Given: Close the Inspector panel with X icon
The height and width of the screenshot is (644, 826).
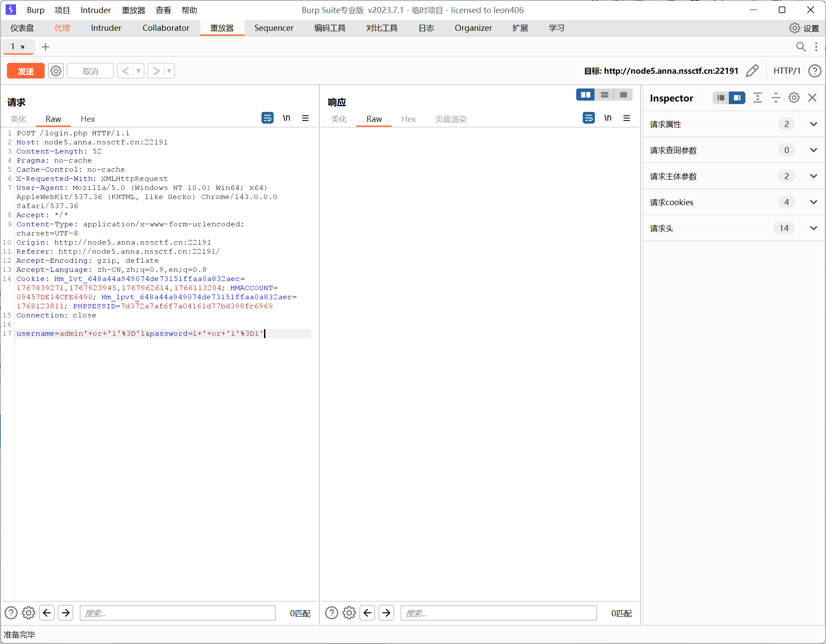Looking at the screenshot, I should point(813,98).
